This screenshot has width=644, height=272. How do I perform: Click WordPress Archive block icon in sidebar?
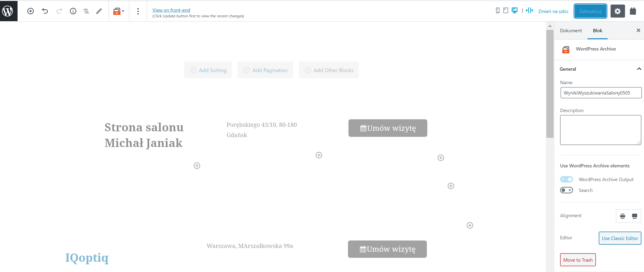pyautogui.click(x=566, y=50)
